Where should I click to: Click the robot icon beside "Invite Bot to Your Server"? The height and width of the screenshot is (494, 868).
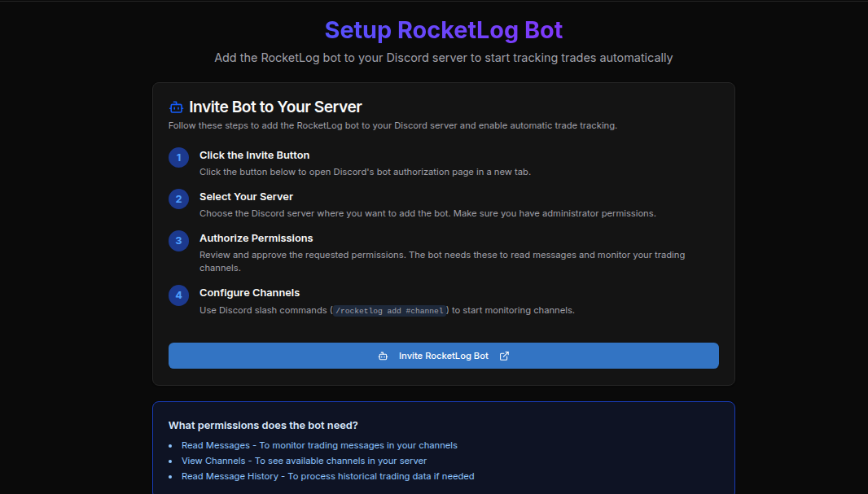point(174,106)
